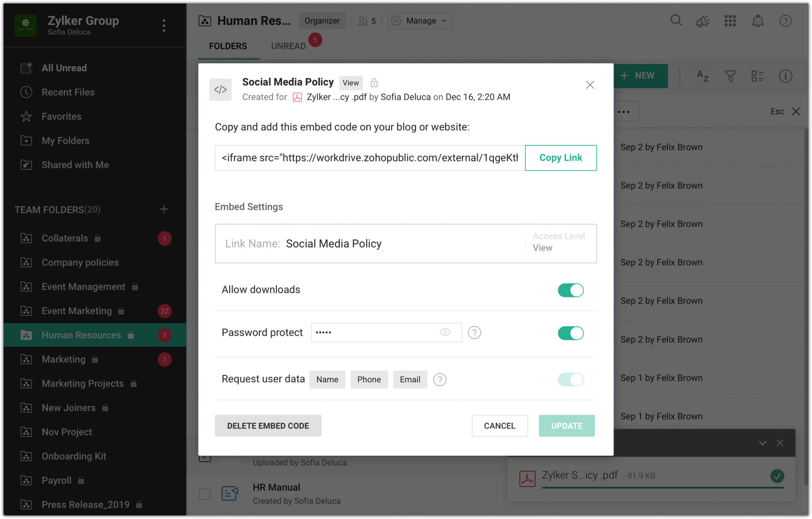Image resolution: width=812 pixels, height=519 pixels.
Task: Click the embed code </> icon in dialog
Action: [220, 89]
